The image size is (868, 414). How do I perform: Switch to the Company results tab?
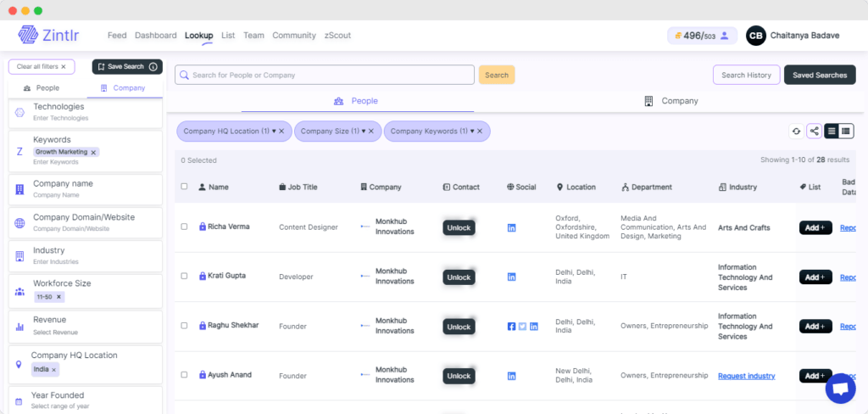pos(670,101)
